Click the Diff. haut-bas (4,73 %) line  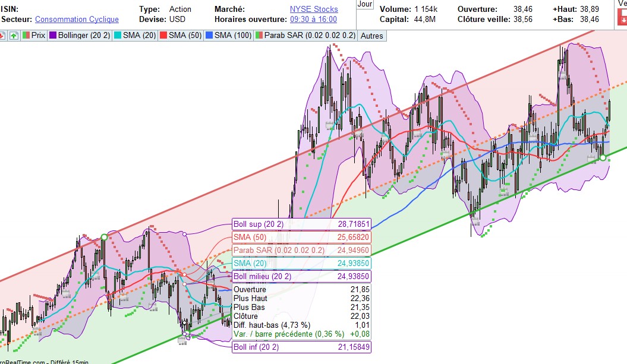click(x=301, y=325)
